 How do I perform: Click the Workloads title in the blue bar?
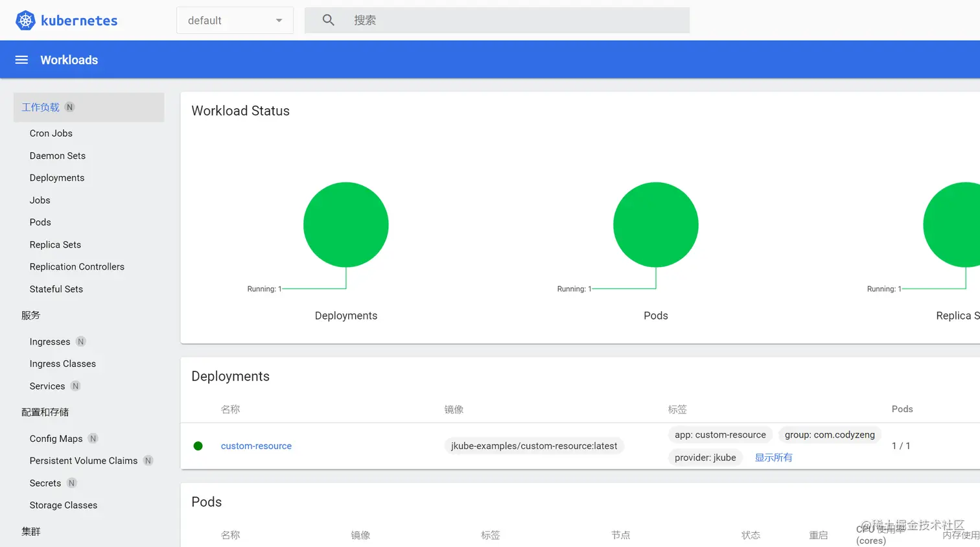(69, 60)
